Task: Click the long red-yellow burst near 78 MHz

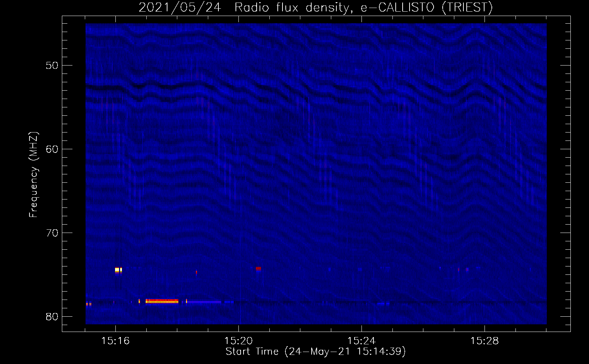Action: coord(162,301)
